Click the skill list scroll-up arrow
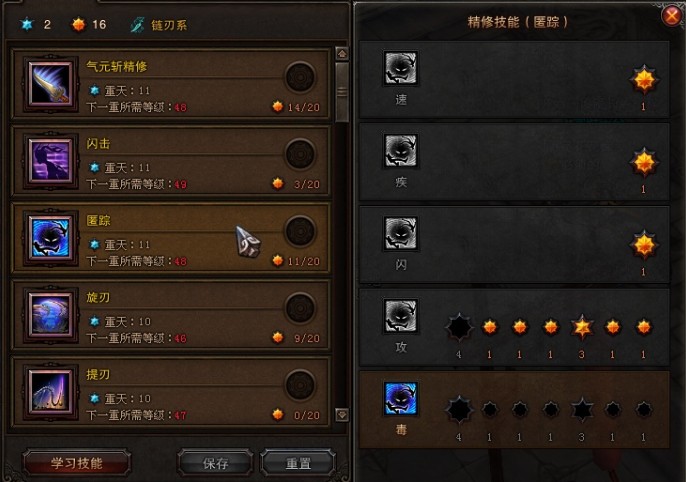686x482 pixels. [342, 54]
